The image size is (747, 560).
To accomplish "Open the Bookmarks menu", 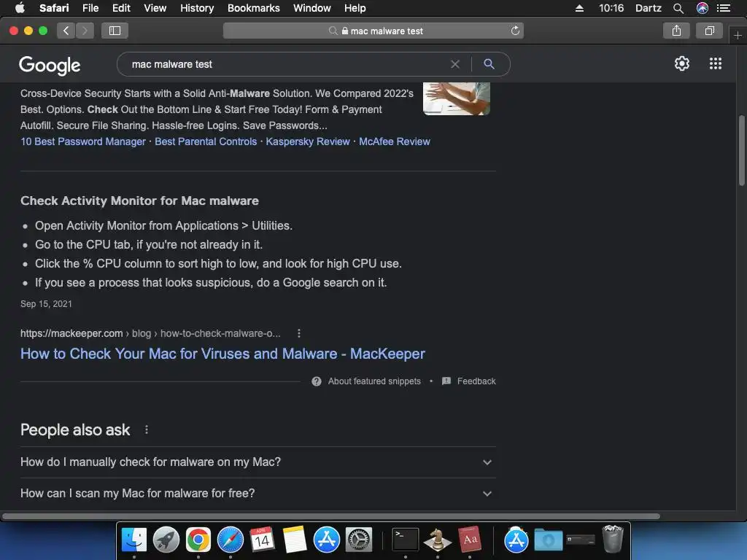I will tap(253, 8).
